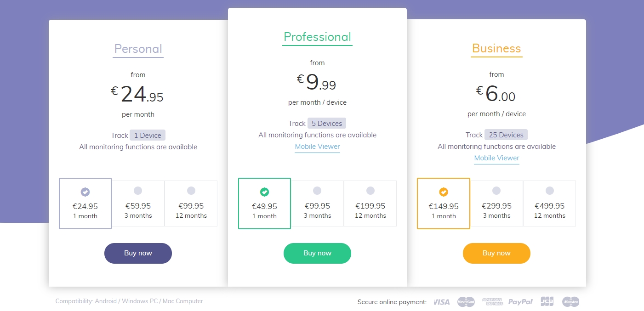Screen dimensions: 644x311
Task: Open Mobile Viewer link in Professional plan
Action: click(317, 147)
